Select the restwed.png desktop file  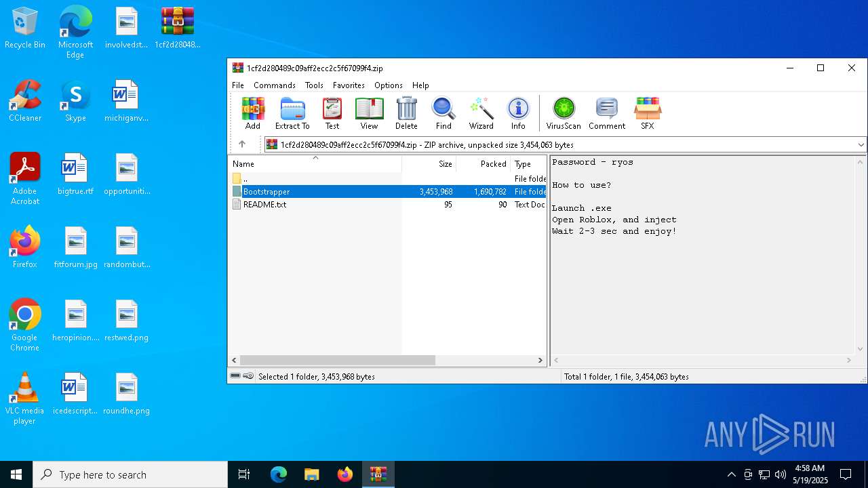point(127,321)
